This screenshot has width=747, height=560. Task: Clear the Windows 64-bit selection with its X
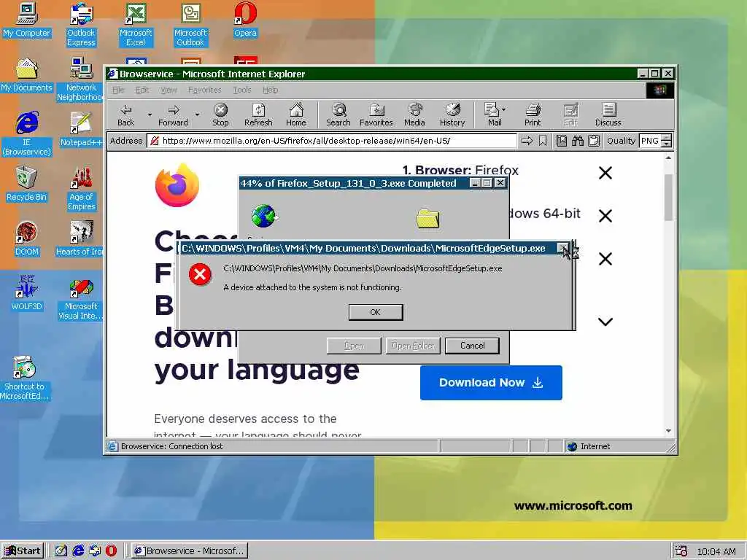point(605,216)
